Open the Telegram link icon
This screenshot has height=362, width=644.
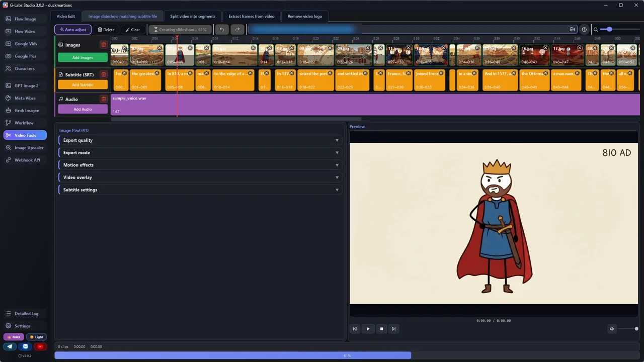(x=10, y=346)
